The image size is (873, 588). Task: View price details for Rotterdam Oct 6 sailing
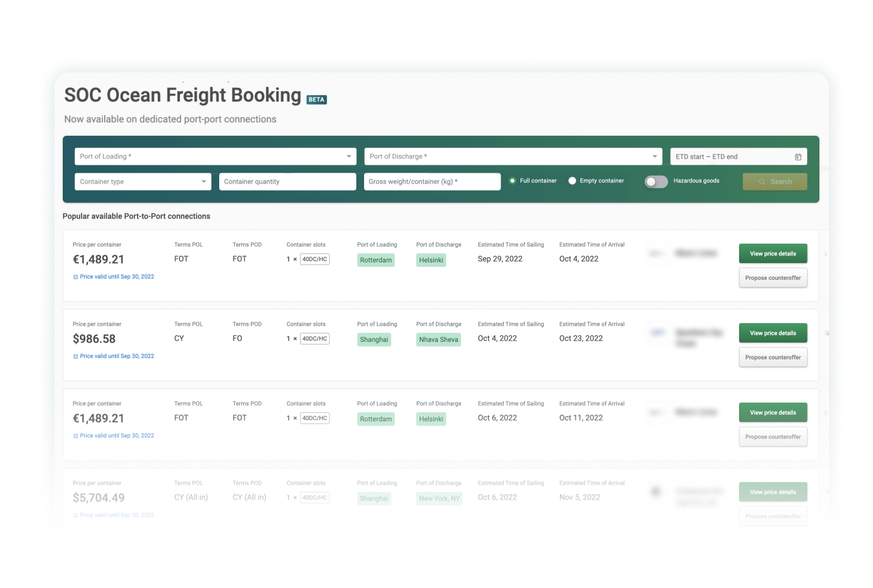click(x=773, y=412)
